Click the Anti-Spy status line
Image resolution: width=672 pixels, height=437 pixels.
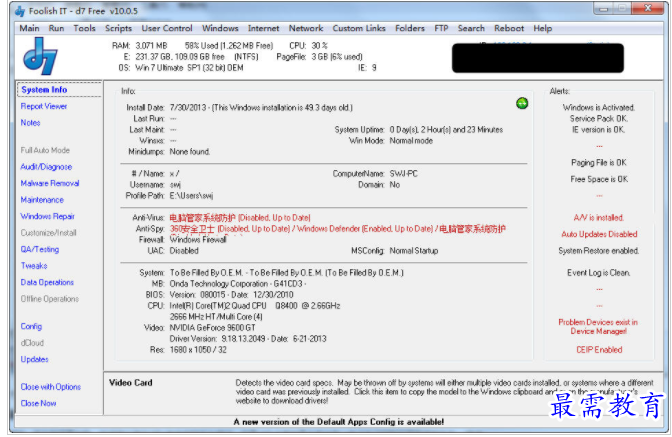point(338,229)
